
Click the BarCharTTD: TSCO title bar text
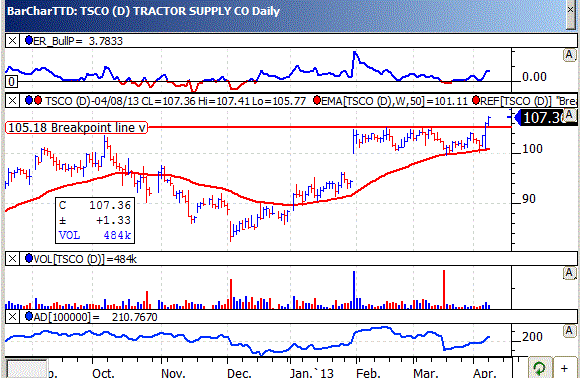(143, 11)
